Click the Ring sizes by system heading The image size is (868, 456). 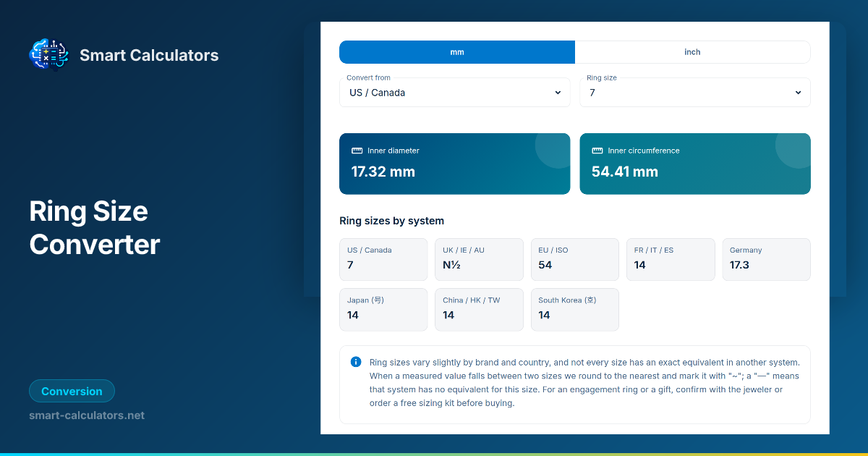tap(391, 221)
